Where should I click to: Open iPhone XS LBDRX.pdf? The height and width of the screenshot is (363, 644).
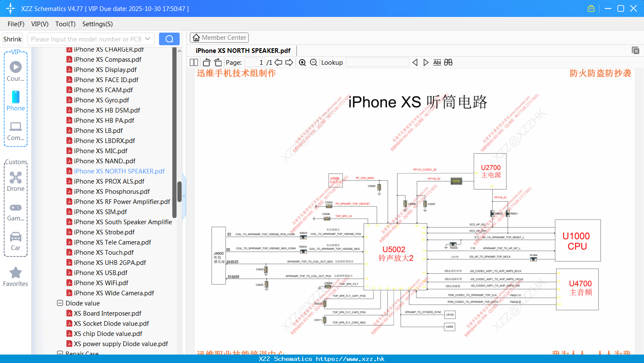[x=104, y=140]
